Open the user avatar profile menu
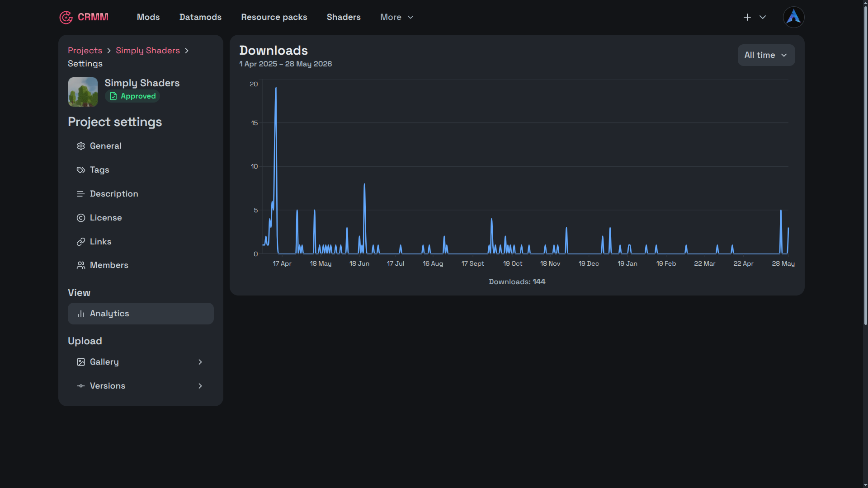868x488 pixels. click(793, 17)
